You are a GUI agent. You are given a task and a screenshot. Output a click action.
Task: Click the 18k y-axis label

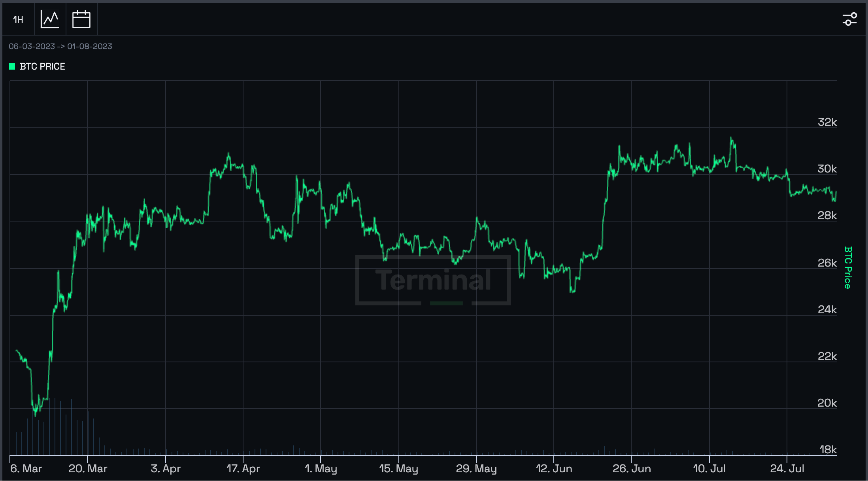click(x=828, y=449)
